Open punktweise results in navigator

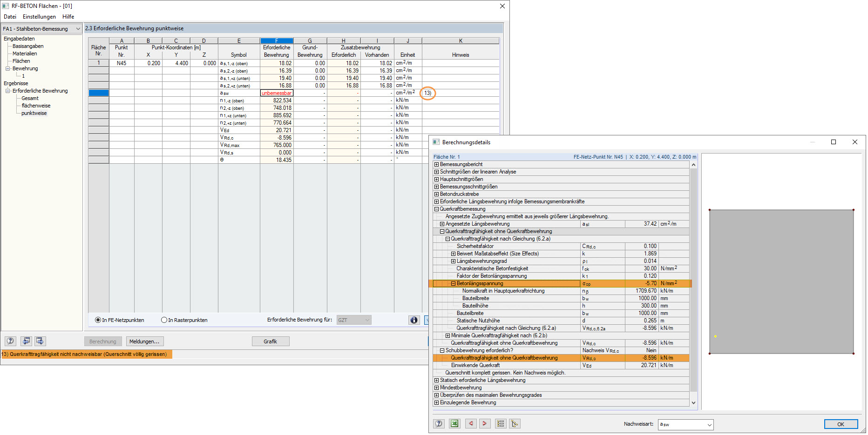34,113
